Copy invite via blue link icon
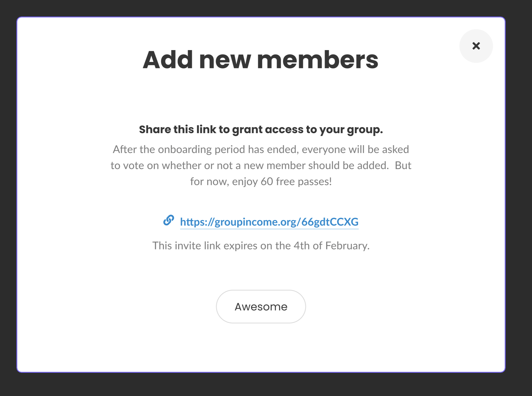This screenshot has width=532, height=396. [x=169, y=220]
